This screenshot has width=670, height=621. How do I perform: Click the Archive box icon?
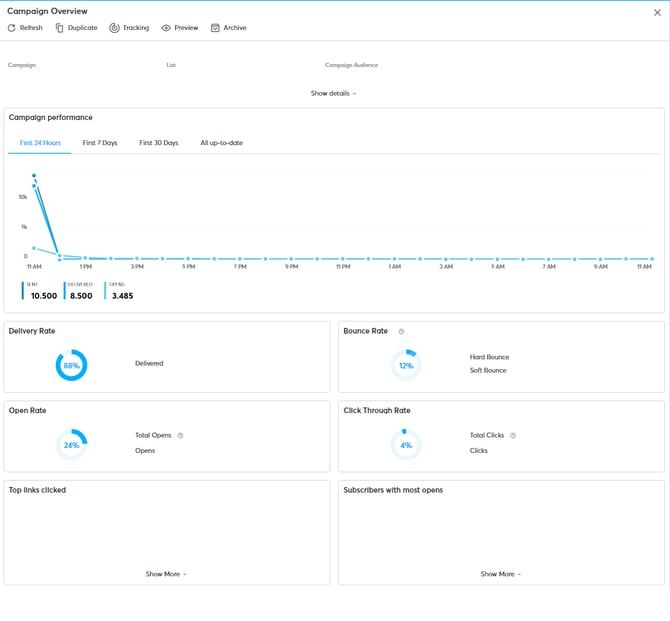215,28
